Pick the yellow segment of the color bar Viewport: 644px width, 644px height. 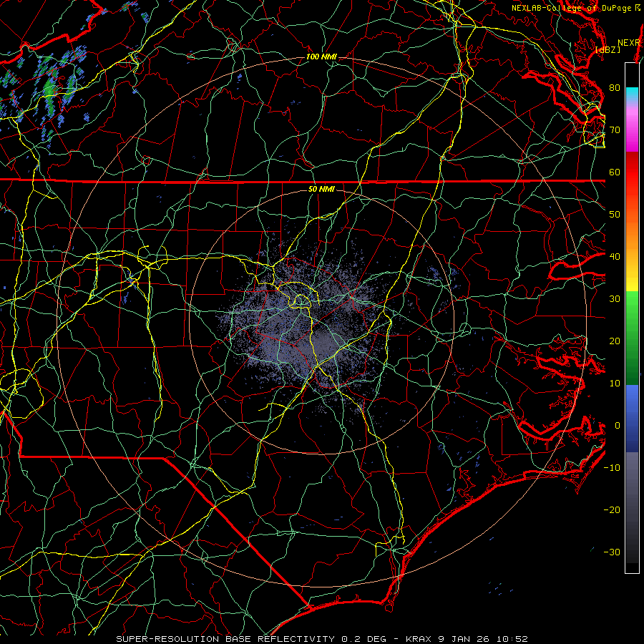point(632,277)
